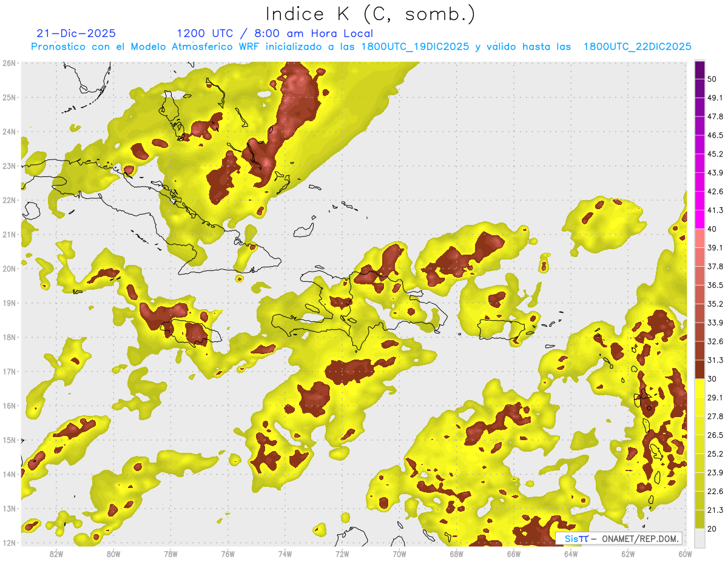Click the "22.6" color scale value
The width and height of the screenshot is (728, 562).
pyautogui.click(x=714, y=492)
